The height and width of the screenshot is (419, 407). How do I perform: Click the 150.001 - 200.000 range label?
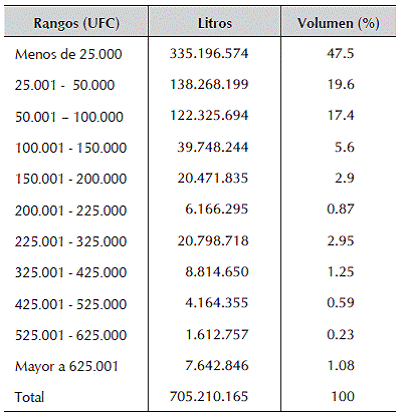(71, 179)
